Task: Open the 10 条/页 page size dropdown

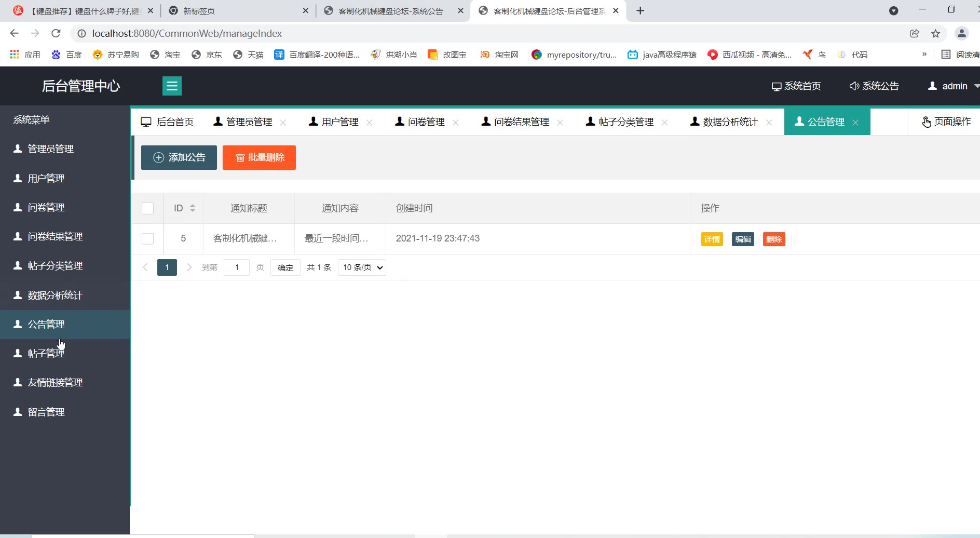Action: click(x=362, y=267)
